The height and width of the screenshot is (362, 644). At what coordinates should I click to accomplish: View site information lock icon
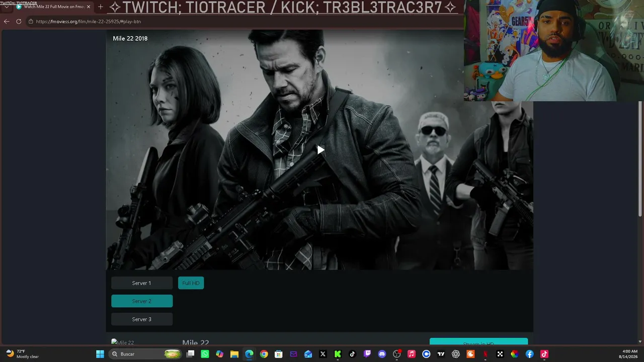(31, 22)
